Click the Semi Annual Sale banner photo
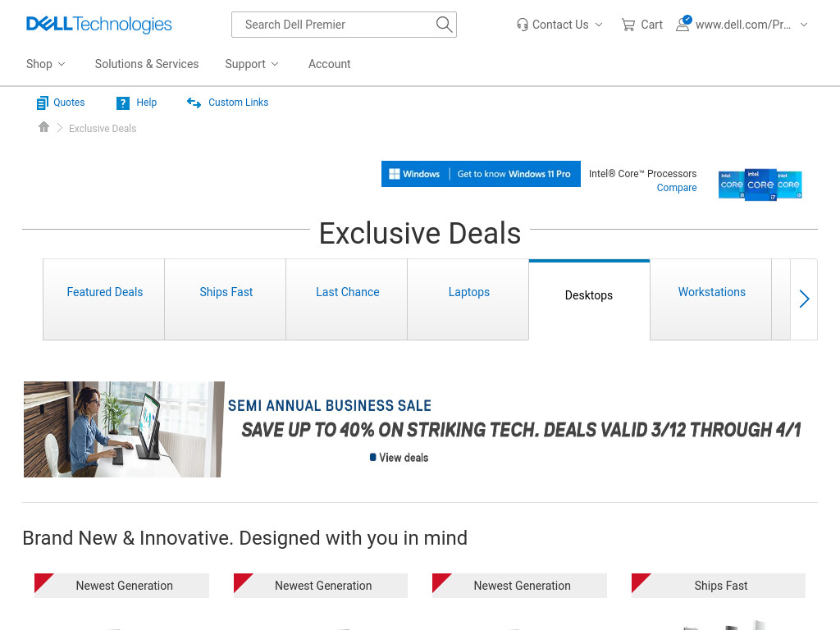Viewport: 840px width, 630px height. 124,429
